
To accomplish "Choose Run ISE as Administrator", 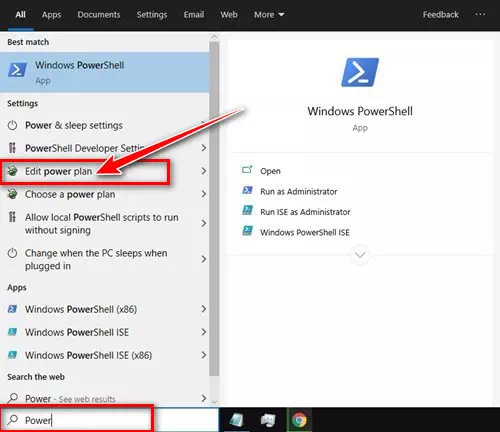I will pyautogui.click(x=305, y=212).
